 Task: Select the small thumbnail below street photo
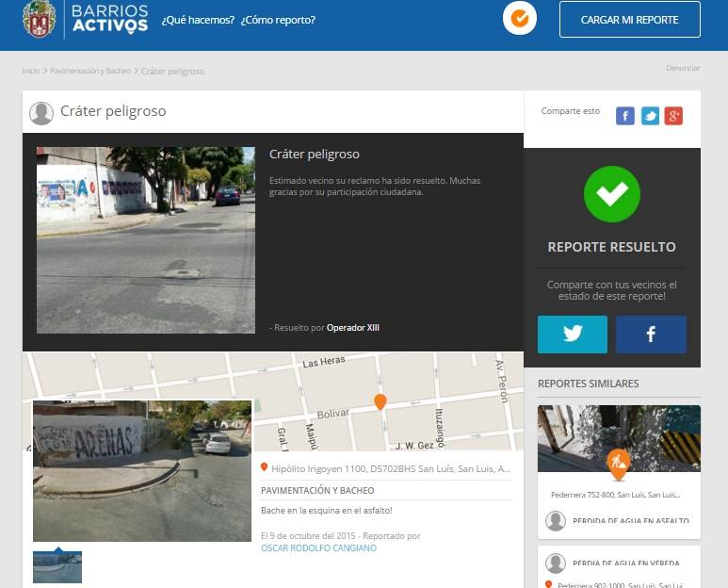57,567
